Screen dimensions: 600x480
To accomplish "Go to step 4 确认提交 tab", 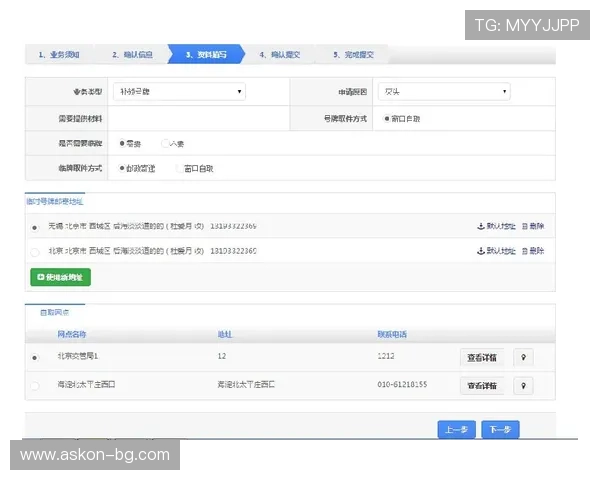I will (x=279, y=54).
